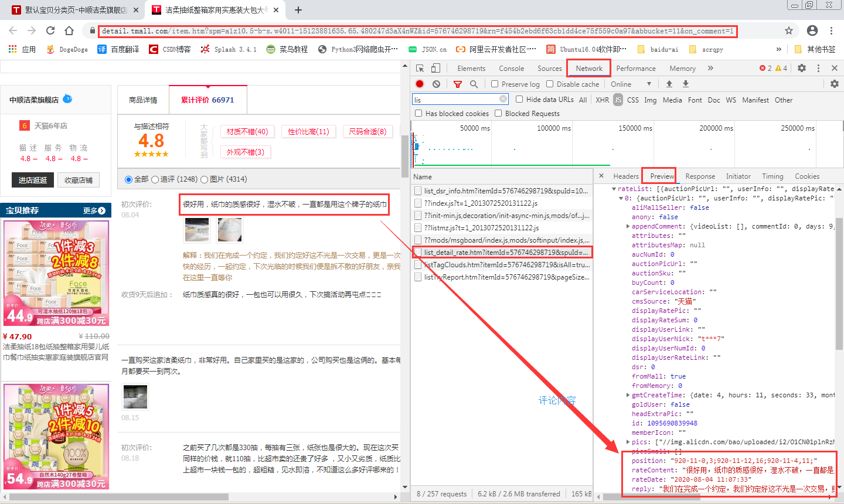844x504 pixels.
Task: Collapse the rateList item 0 node
Action: (x=621, y=198)
